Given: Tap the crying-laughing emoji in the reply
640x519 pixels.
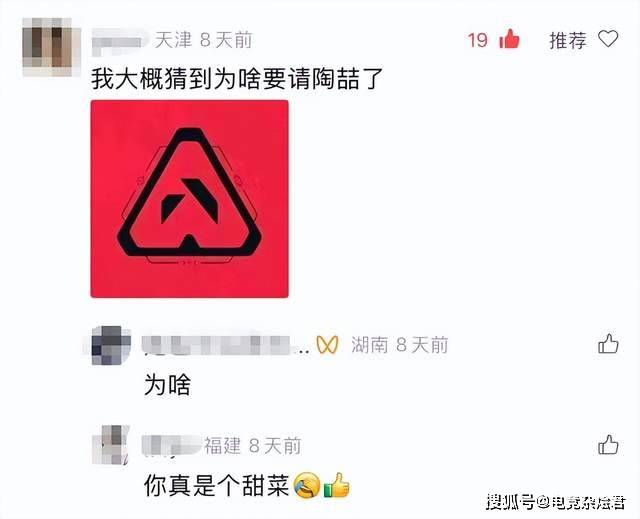Looking at the screenshot, I should [307, 485].
